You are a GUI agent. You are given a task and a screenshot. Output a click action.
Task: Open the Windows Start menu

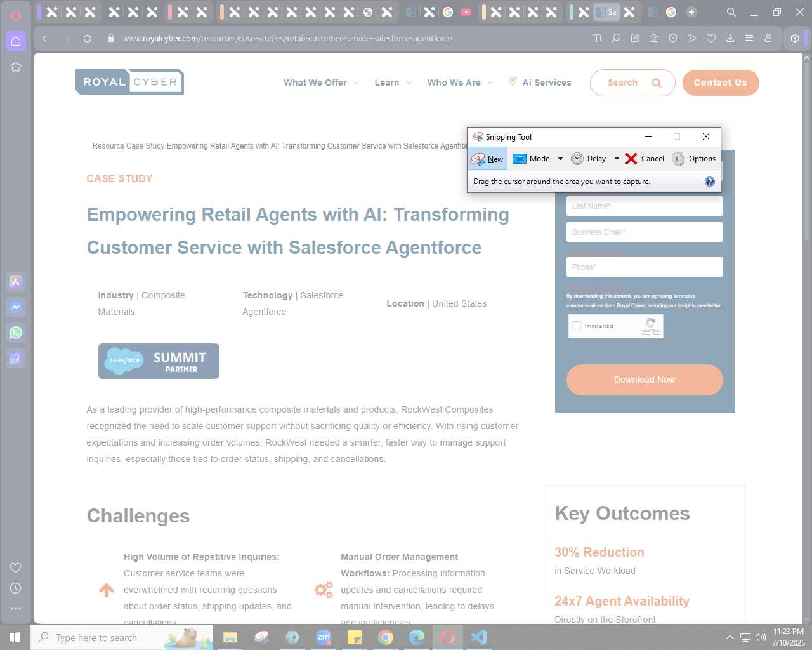click(x=15, y=637)
